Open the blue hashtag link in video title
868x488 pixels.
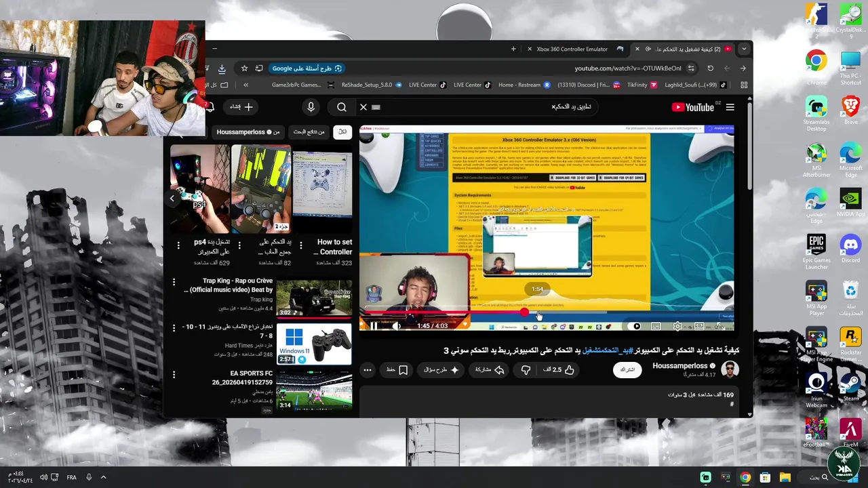coord(608,350)
